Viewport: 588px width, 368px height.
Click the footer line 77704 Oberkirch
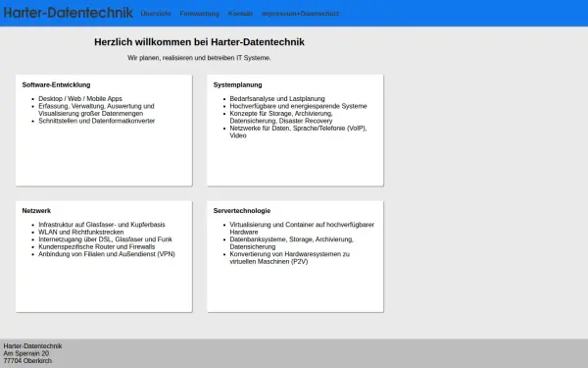click(27, 361)
